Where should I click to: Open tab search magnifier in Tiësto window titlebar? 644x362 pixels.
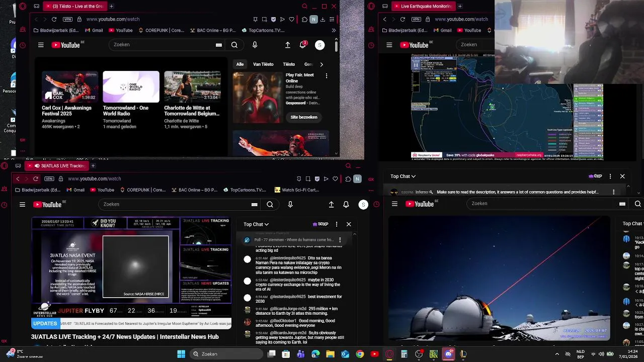pos(304,6)
